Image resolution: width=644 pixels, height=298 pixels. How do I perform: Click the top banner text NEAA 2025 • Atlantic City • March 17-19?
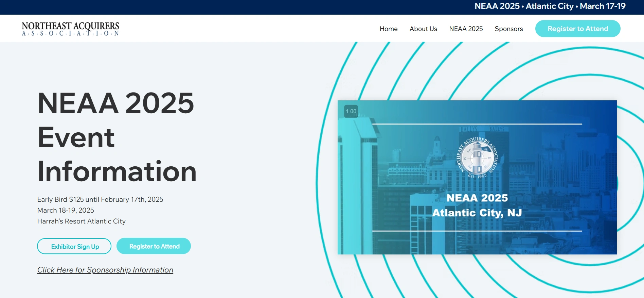click(x=550, y=6)
